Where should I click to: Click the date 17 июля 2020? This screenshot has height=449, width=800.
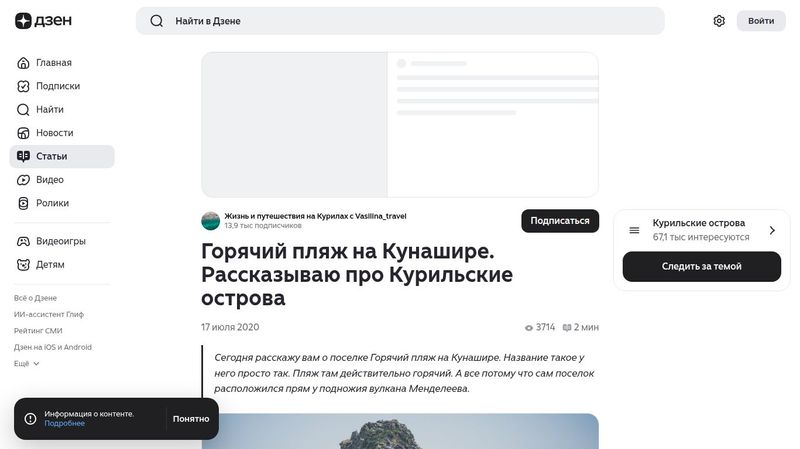tap(230, 327)
